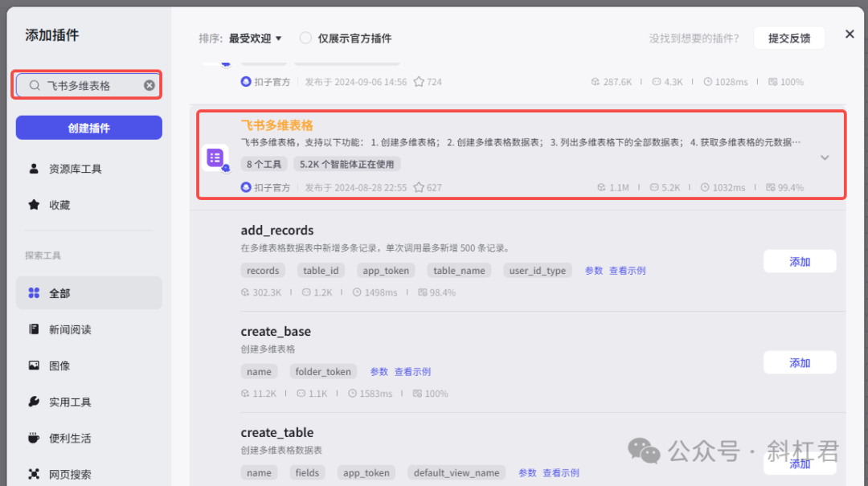Click the 全部 grid icon

click(x=34, y=292)
